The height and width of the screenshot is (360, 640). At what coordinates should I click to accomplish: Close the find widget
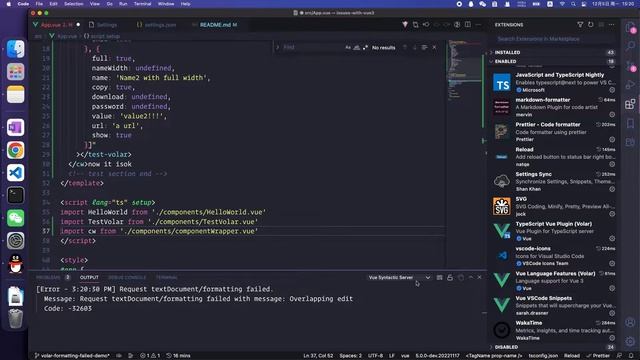[434, 47]
